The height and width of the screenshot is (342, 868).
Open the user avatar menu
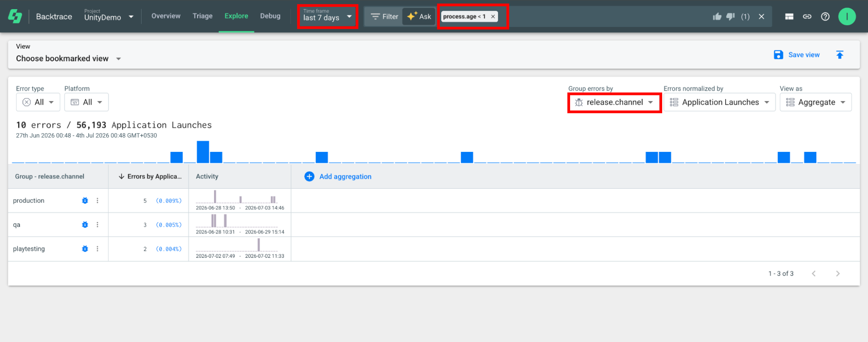[x=847, y=16]
